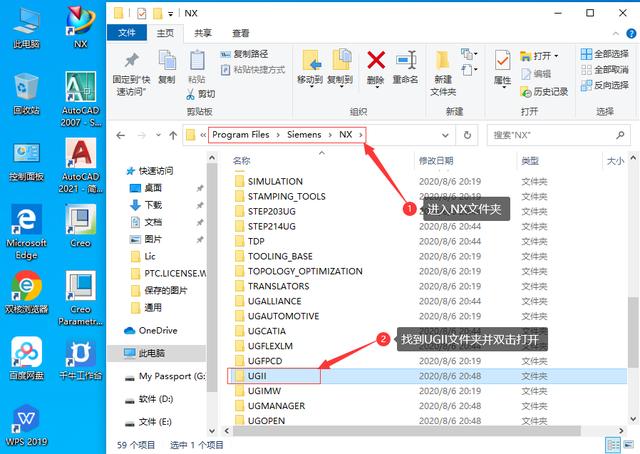Sort by 修改日期 column header
Screen dimensions: 640x454
point(436,161)
